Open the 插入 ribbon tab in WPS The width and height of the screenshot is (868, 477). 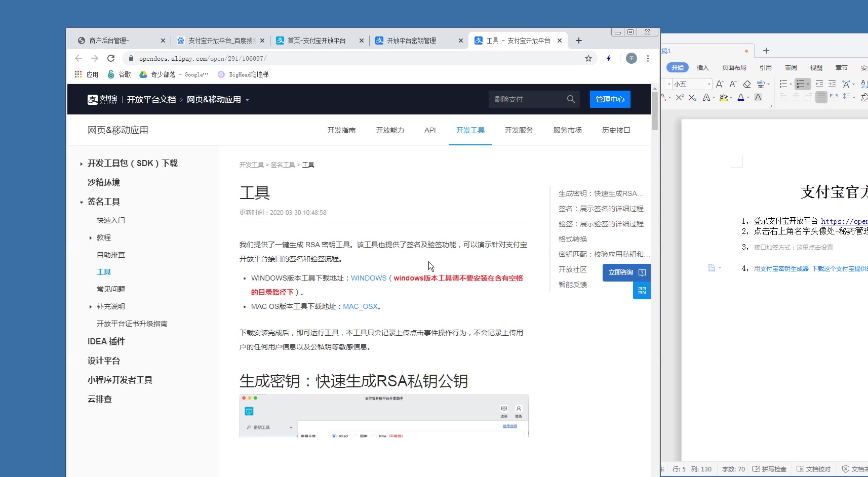(x=702, y=67)
